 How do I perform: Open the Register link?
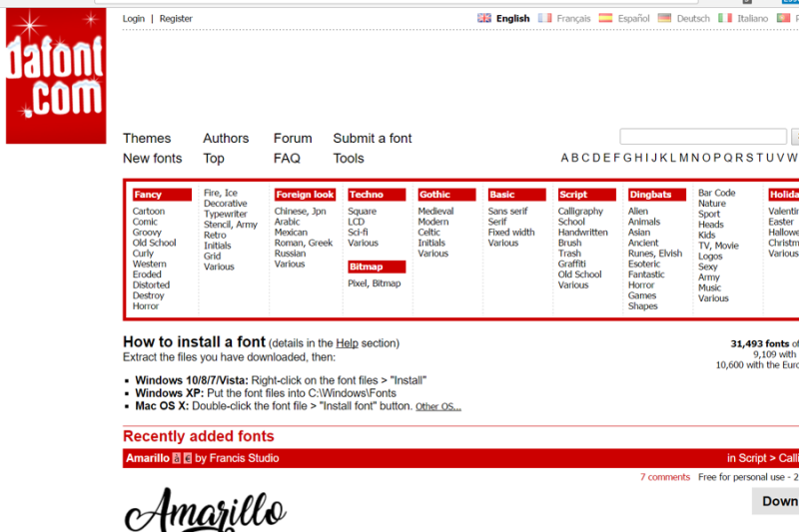click(x=176, y=18)
